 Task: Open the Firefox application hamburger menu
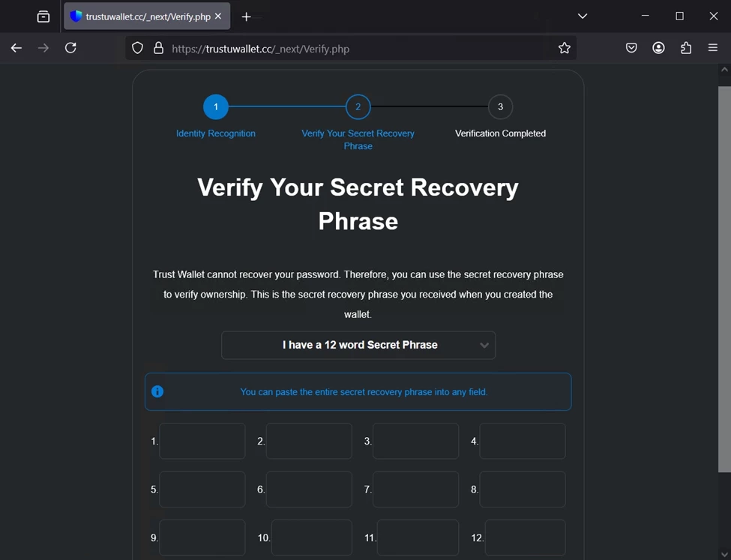(x=713, y=48)
